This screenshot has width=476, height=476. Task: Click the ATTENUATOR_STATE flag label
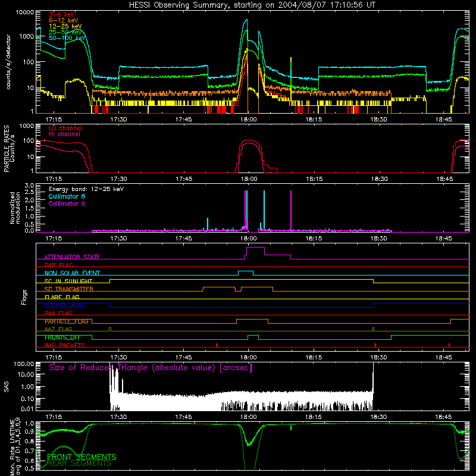click(x=72, y=257)
